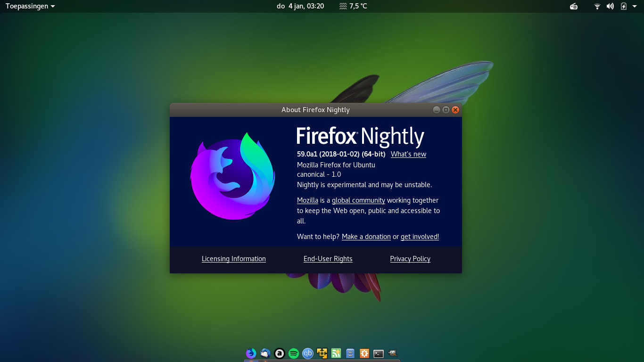The height and width of the screenshot is (362, 644).
Task: Close the About Firefox Nightly dialog
Action: tap(455, 110)
